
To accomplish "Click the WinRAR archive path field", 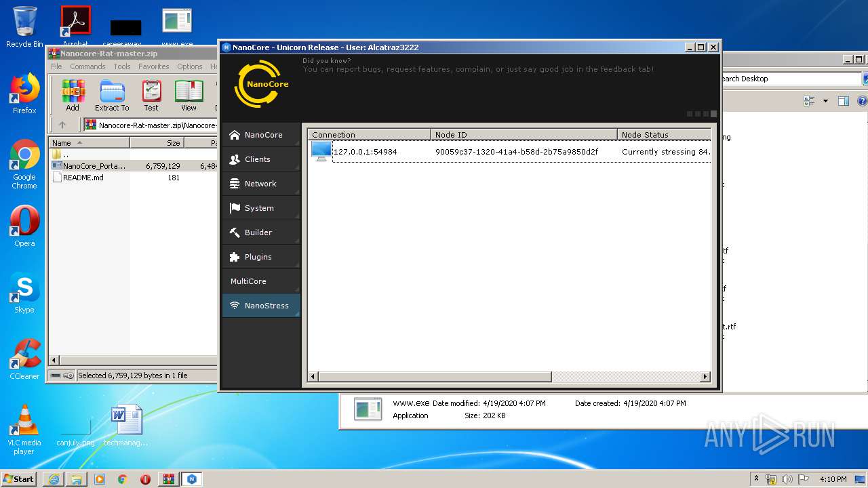I will click(151, 125).
